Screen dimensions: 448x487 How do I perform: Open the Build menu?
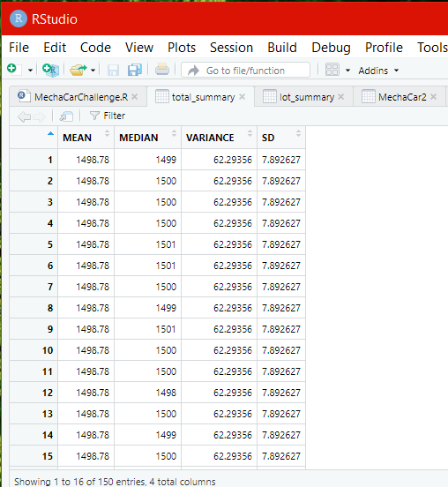282,48
